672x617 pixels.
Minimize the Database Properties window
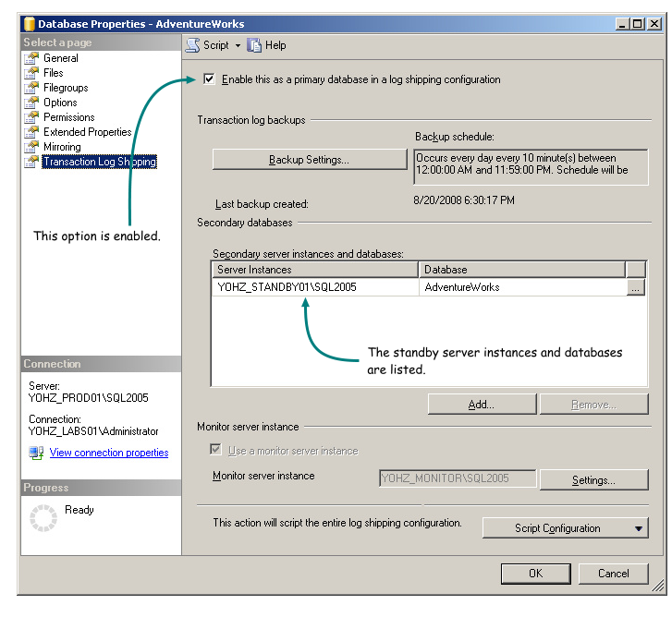tap(623, 23)
